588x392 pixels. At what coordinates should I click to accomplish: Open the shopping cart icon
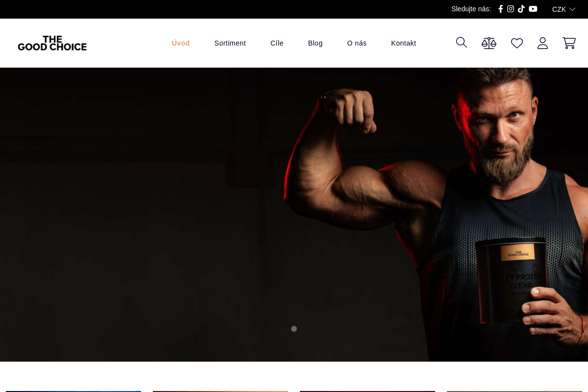569,43
